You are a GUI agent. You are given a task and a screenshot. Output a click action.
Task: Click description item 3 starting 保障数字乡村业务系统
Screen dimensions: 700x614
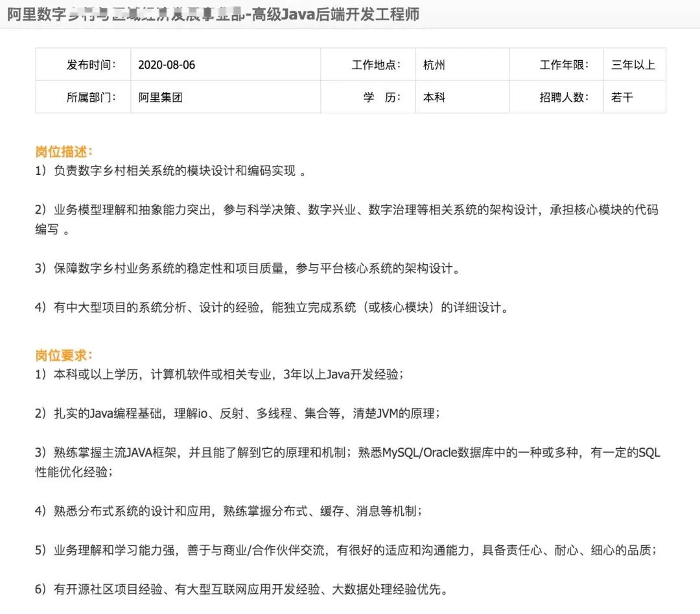(248, 268)
